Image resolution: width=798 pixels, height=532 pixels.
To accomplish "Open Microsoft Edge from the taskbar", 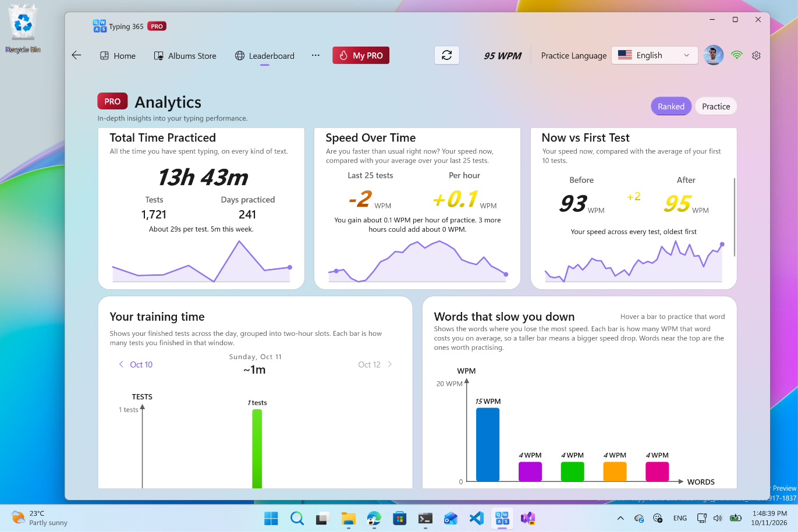I will point(374,518).
